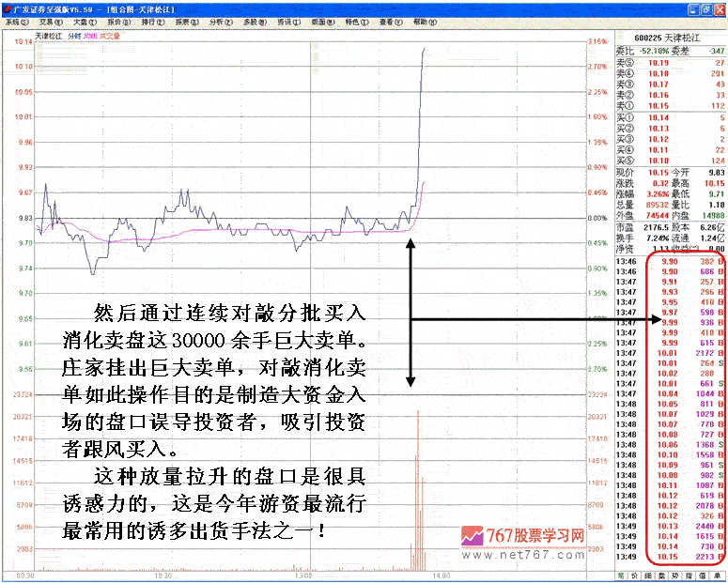The image size is (728, 583).
Task: Click the application icon in title bar
Action: (7, 7)
